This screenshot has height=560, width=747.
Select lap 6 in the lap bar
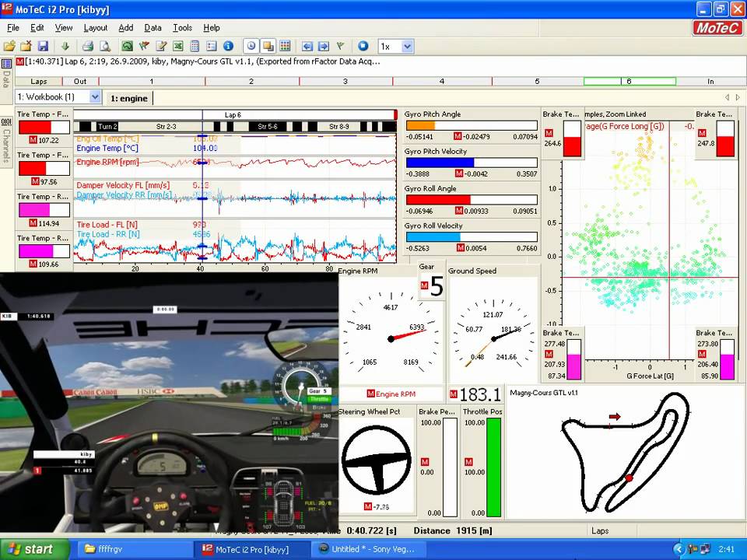[x=630, y=82]
